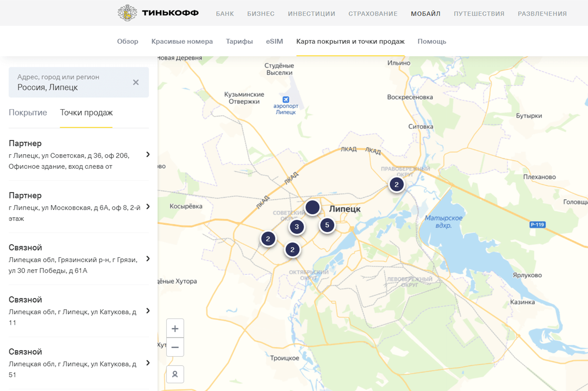Open the Lipetsk airport icon on the map
This screenshot has height=391, width=588.
click(x=286, y=100)
